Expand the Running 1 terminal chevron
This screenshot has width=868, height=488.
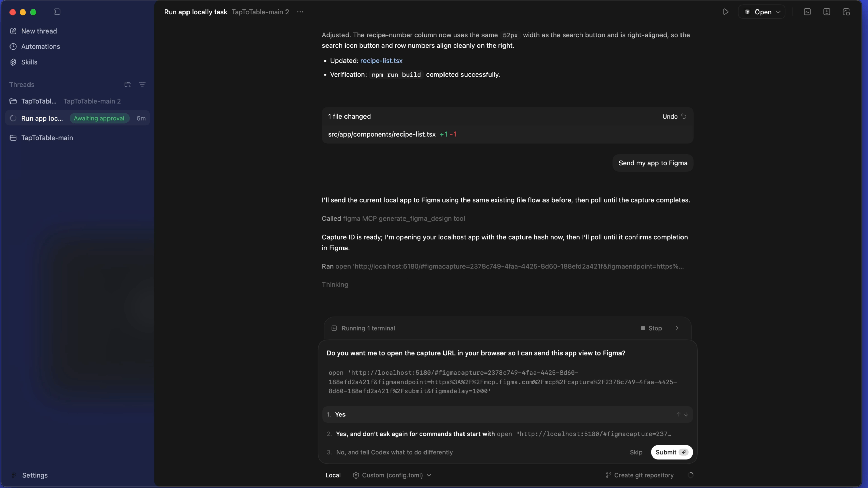coord(677,328)
